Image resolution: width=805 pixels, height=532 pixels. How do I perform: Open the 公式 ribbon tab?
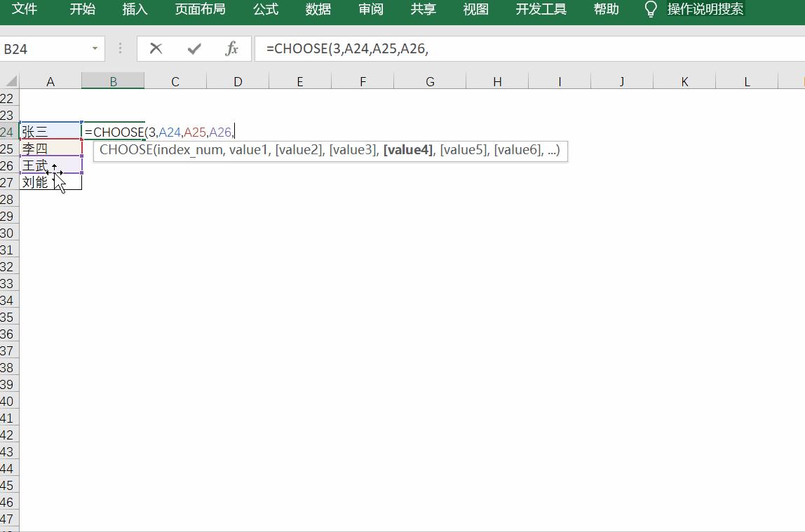pyautogui.click(x=264, y=9)
